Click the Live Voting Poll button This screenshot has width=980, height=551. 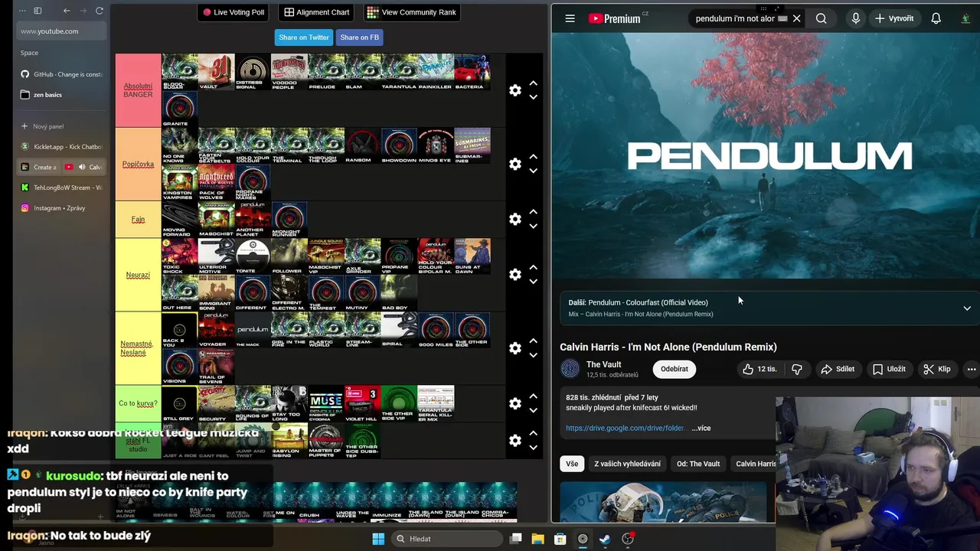coord(233,12)
